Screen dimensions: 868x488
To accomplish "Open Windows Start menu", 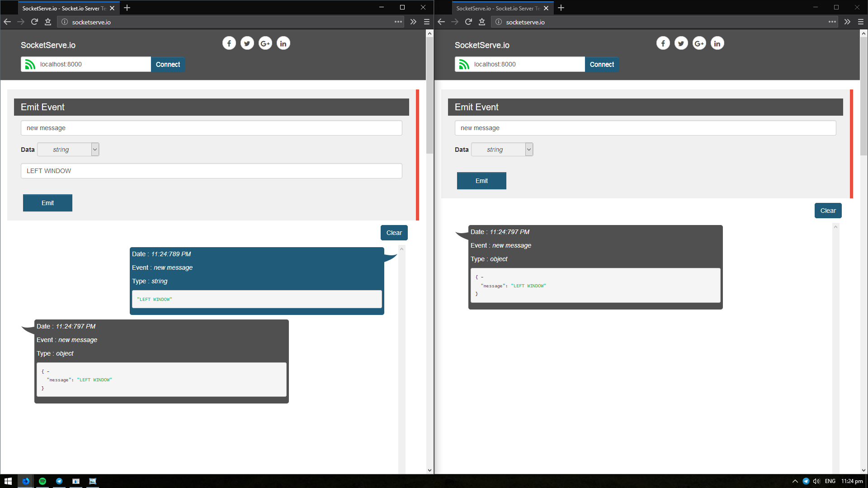I will pyautogui.click(x=8, y=481).
